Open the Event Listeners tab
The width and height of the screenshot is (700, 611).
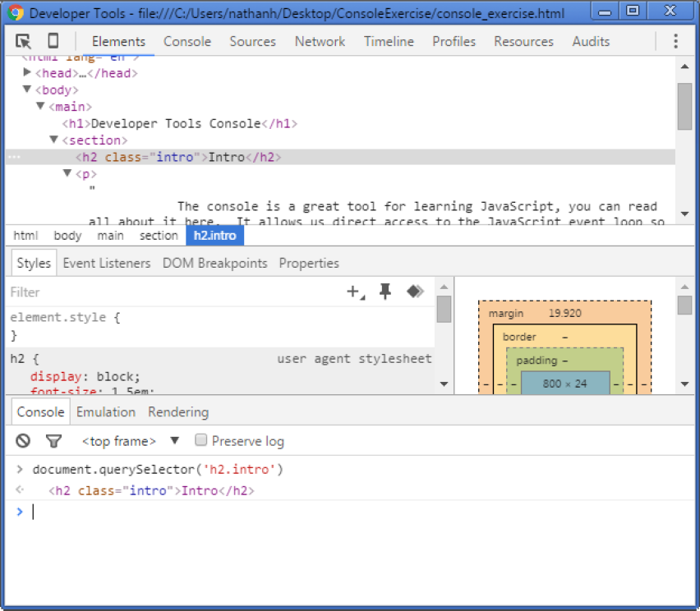(x=107, y=264)
